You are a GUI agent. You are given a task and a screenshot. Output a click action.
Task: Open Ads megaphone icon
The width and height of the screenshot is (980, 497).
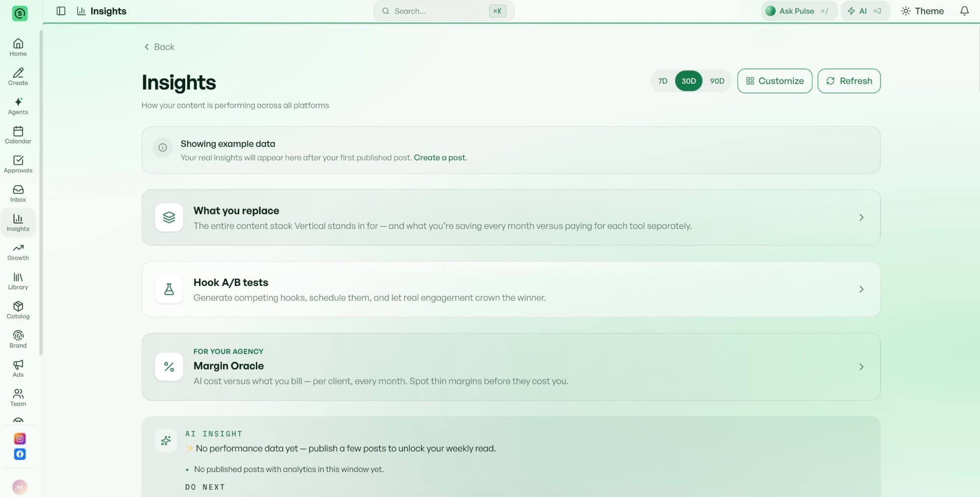(18, 364)
